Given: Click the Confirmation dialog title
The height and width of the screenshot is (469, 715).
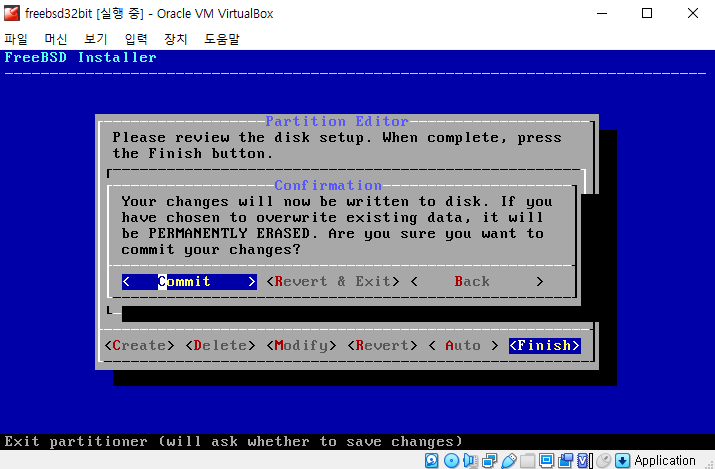Looking at the screenshot, I should (x=328, y=186).
